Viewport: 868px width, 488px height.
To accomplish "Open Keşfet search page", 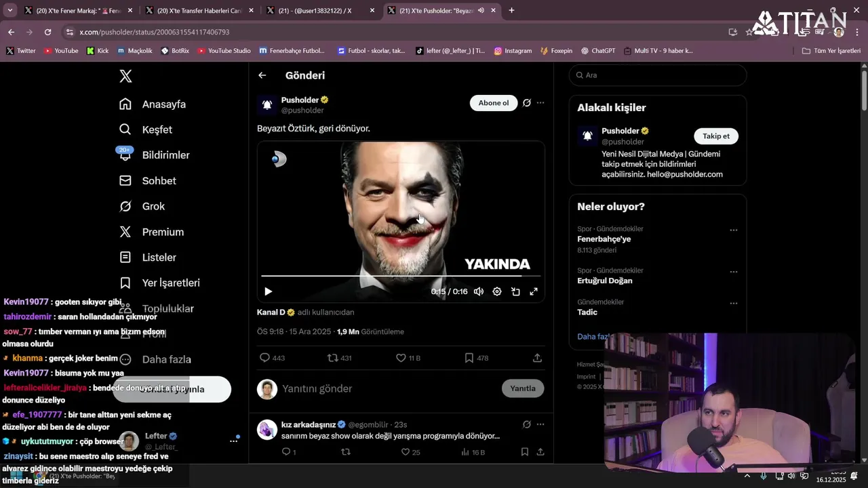I will coord(146,129).
